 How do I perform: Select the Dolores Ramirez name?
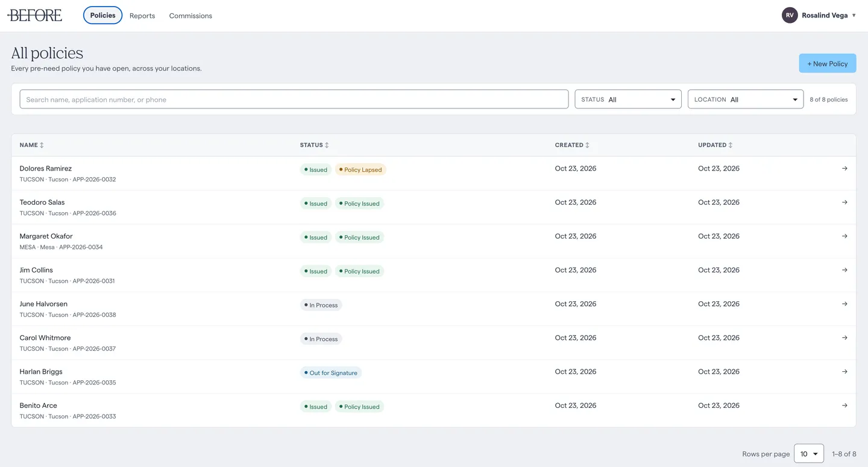click(46, 169)
